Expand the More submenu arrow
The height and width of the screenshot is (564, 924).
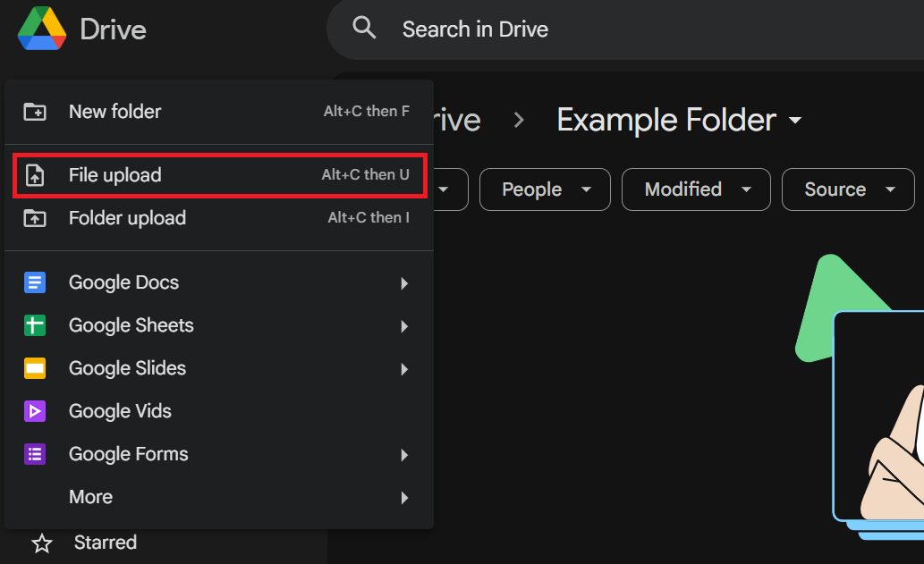click(404, 498)
